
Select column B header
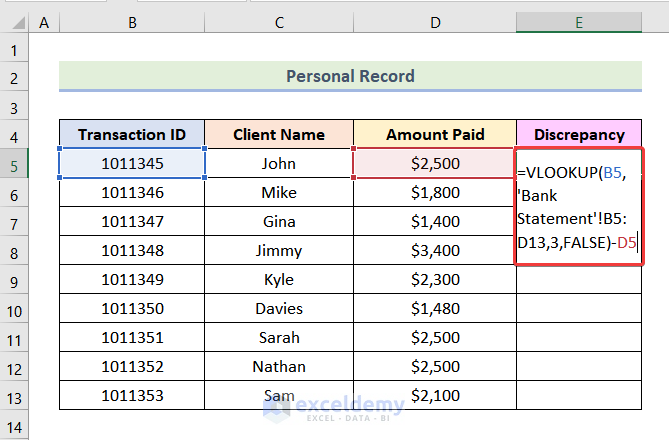[x=132, y=22]
